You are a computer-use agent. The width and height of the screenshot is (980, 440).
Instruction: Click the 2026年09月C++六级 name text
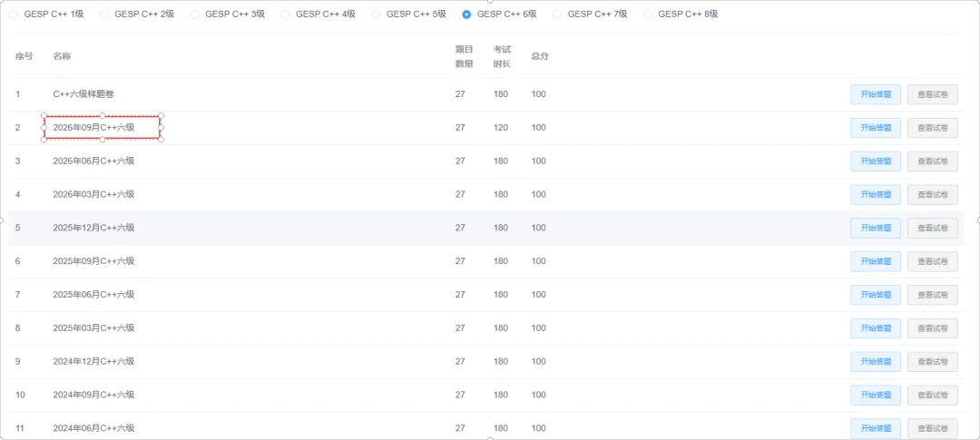[x=93, y=128]
